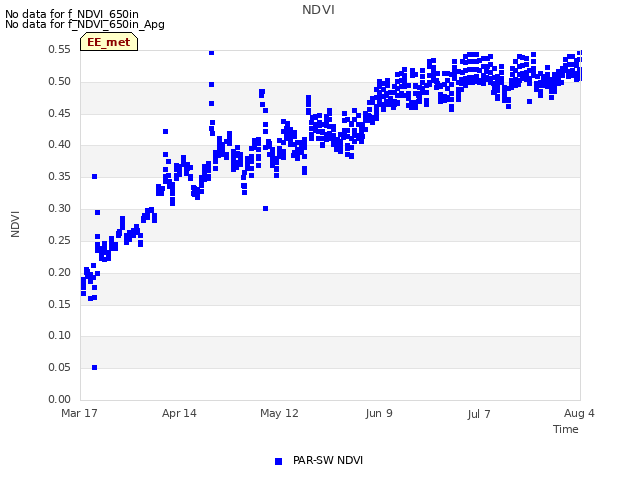Click the EE_met annotation label
The height and width of the screenshot is (480, 640).
pos(109,42)
